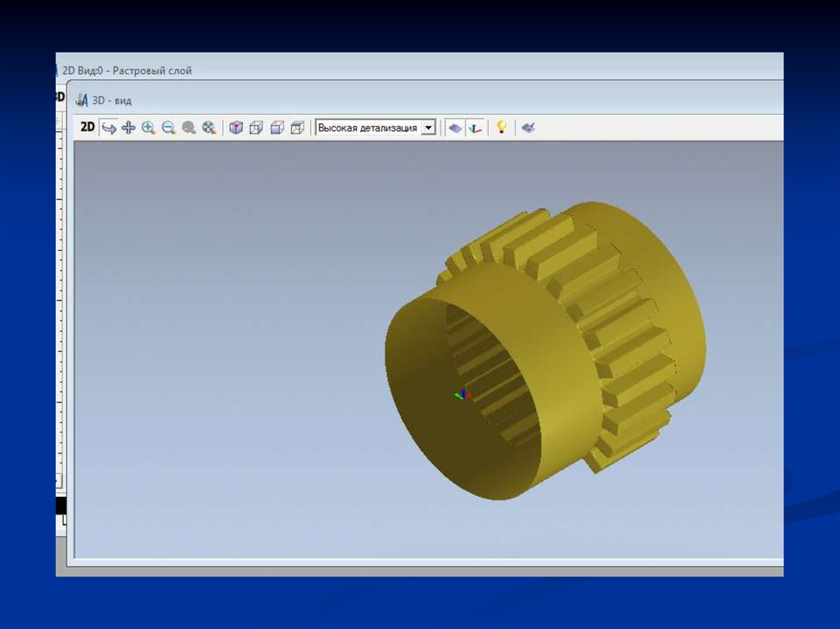This screenshot has height=629, width=840.
Task: Toggle the light bulb lighting option
Action: click(x=501, y=127)
